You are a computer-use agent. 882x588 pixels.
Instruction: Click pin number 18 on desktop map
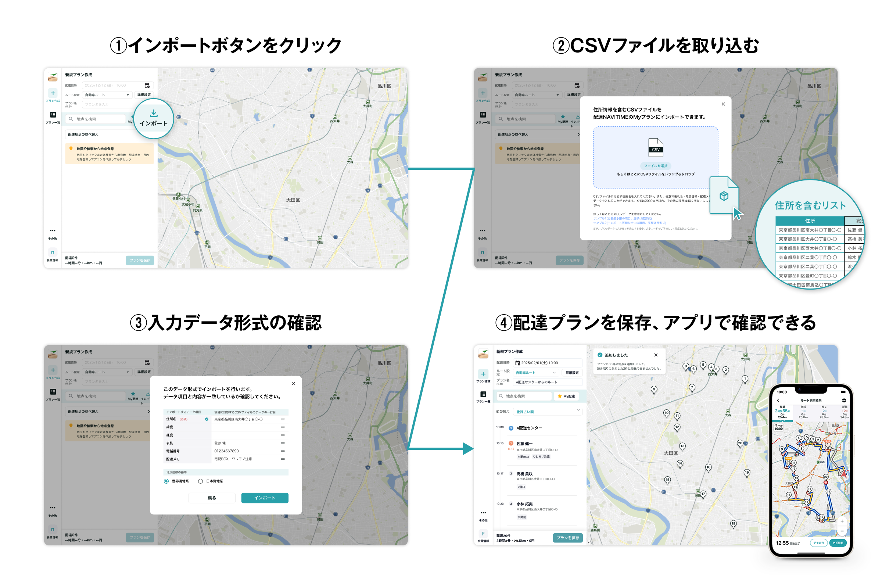[733, 523]
